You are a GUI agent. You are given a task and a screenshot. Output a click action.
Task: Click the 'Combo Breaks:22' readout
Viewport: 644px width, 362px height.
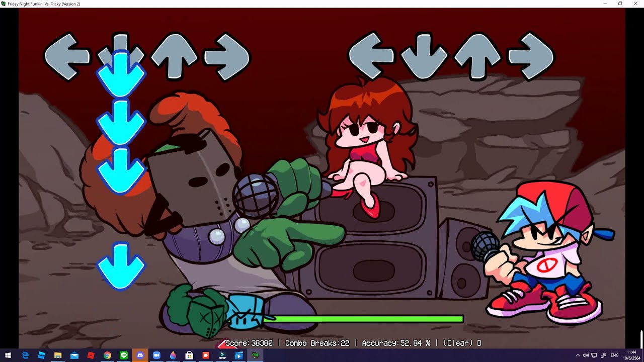point(317,343)
